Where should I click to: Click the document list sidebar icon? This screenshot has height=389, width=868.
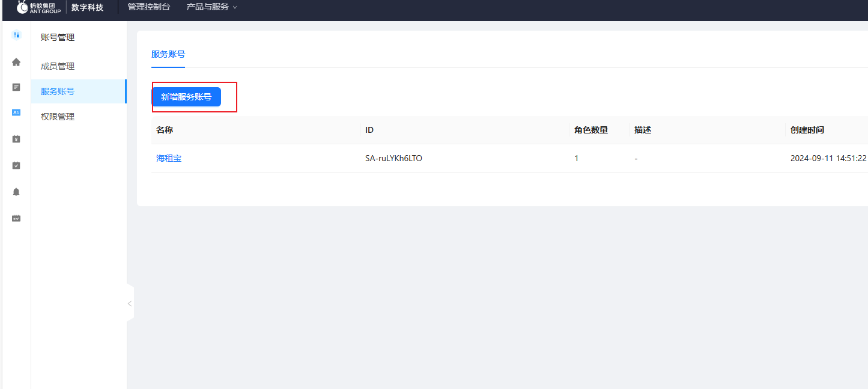16,87
